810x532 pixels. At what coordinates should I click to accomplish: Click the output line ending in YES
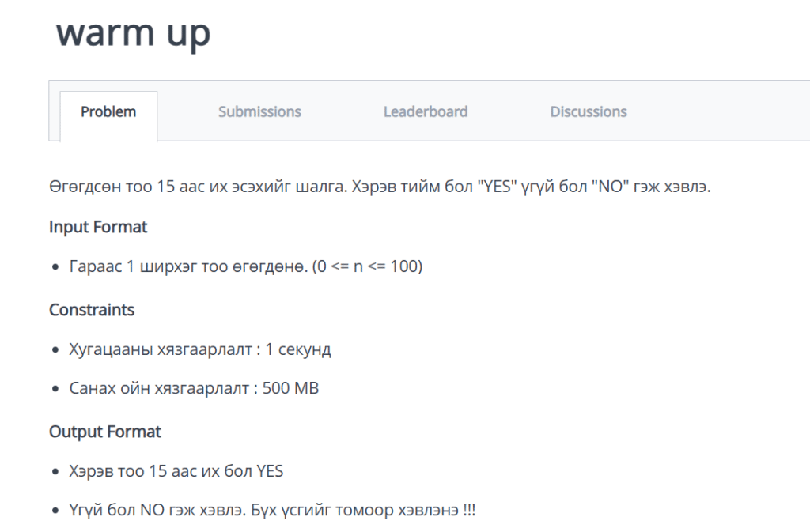[176, 471]
